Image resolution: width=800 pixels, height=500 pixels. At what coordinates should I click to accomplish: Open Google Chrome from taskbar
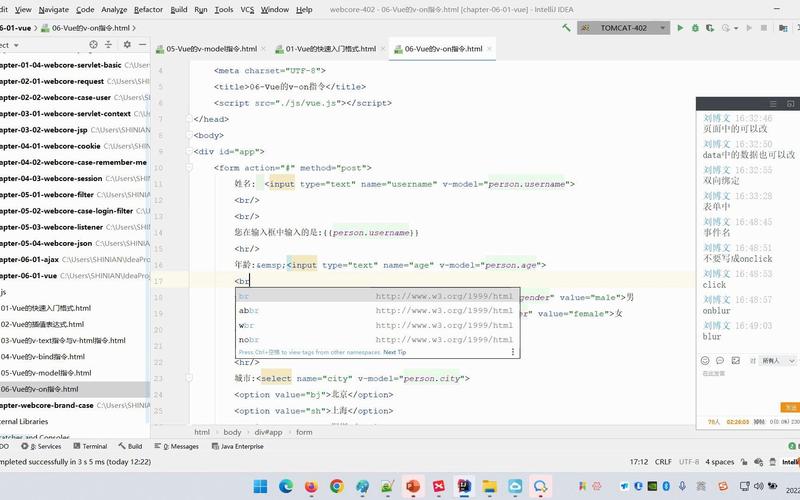pos(337,486)
